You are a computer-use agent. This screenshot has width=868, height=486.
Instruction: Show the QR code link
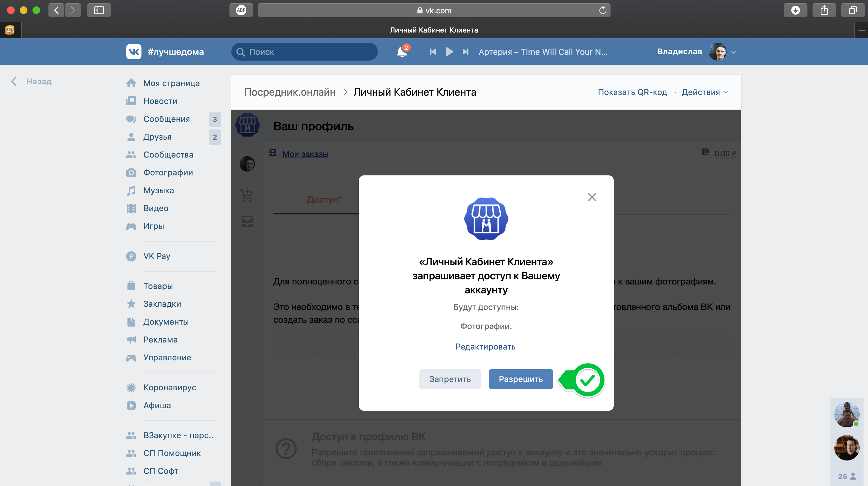click(x=632, y=92)
